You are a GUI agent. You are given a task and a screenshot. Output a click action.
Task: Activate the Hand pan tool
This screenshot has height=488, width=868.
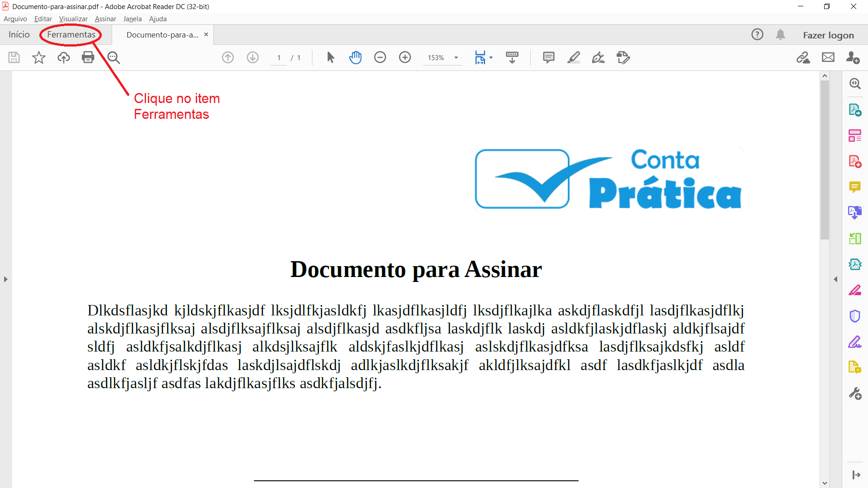[355, 57]
